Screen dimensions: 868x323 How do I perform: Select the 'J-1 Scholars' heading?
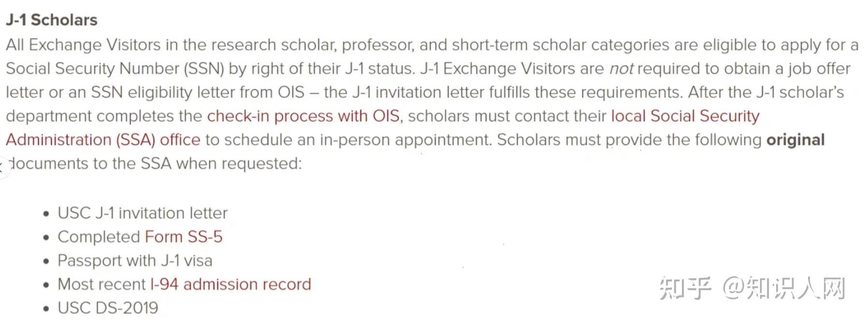point(52,20)
